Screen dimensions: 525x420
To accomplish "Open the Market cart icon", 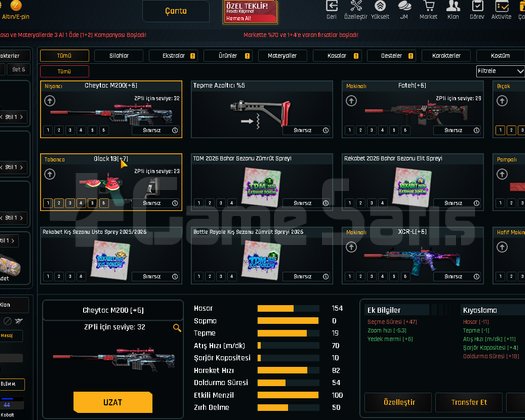I will point(429,6).
